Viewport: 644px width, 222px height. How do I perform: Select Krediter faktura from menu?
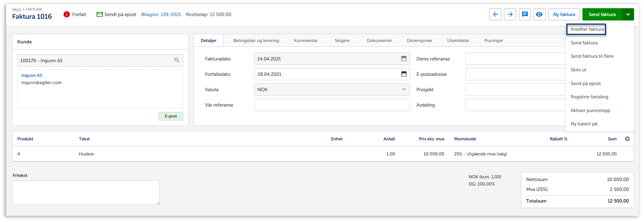(x=587, y=29)
